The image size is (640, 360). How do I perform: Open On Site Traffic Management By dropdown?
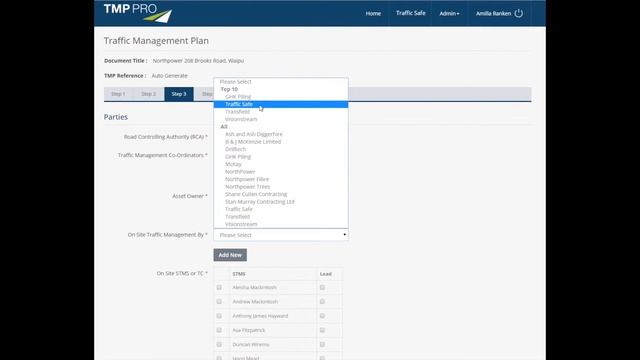281,235
